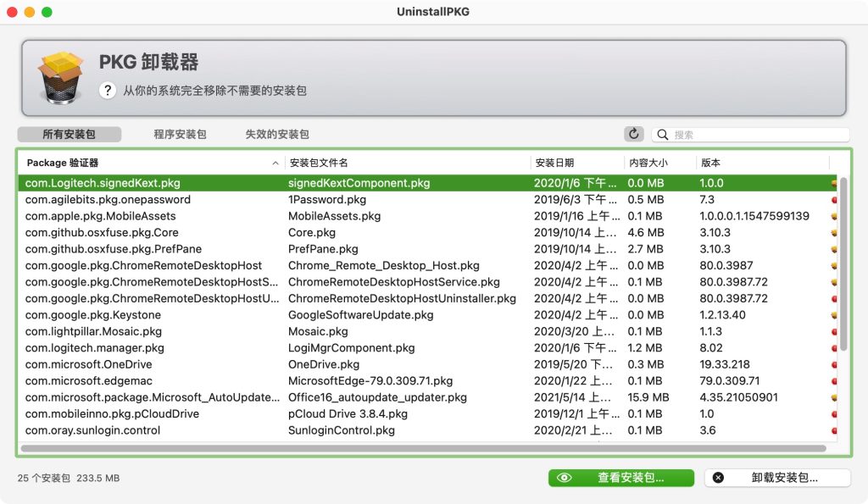Select the com.microsoft.package.Microsoft_AutoUpdate package
868x504 pixels.
pyautogui.click(x=153, y=398)
